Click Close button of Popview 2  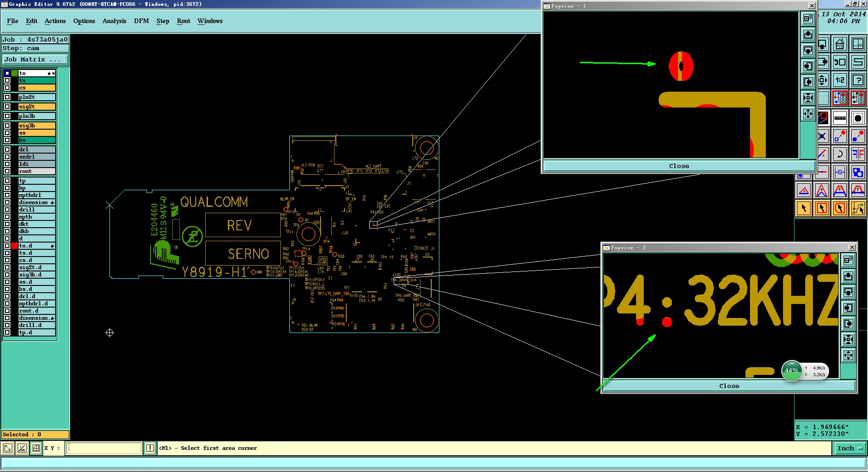(x=729, y=386)
